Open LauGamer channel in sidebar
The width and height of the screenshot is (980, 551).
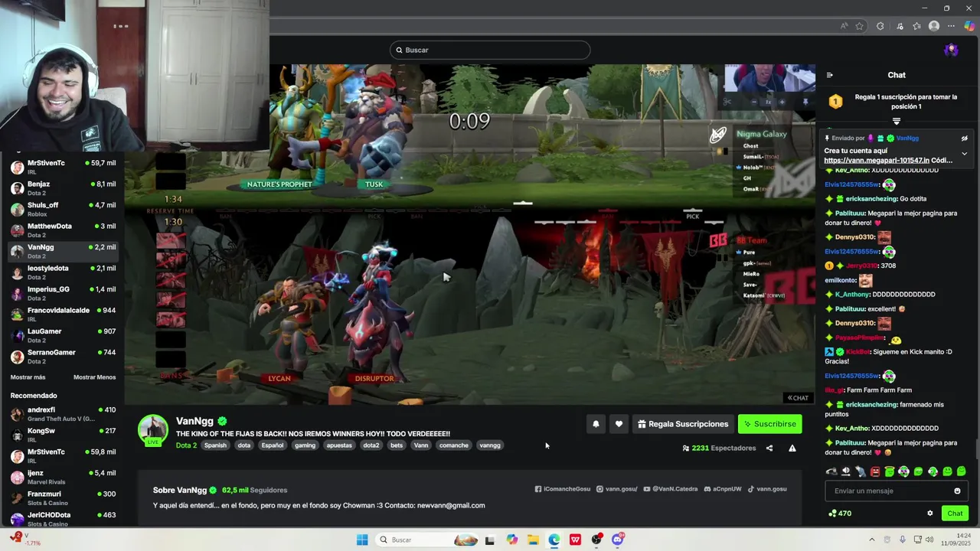pos(63,335)
